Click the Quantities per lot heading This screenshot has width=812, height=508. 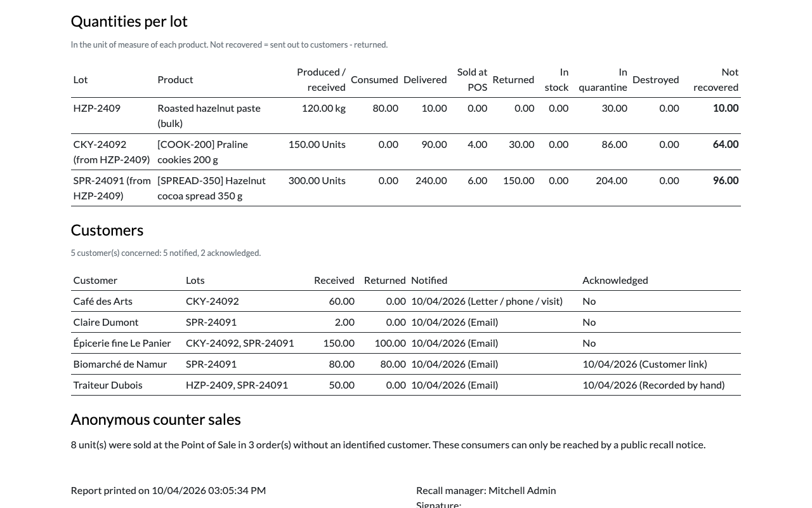click(x=129, y=21)
